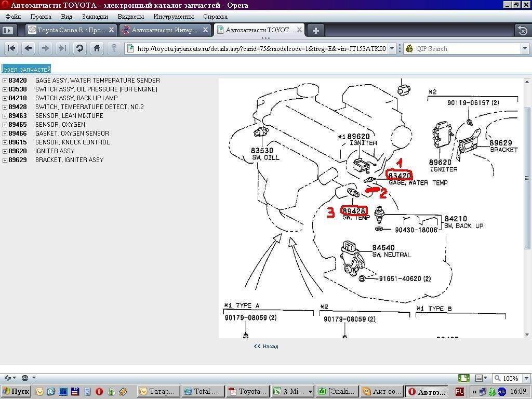Expand the 83420 Gage Assy tree node
The height and width of the screenshot is (399, 532).
[5, 81]
